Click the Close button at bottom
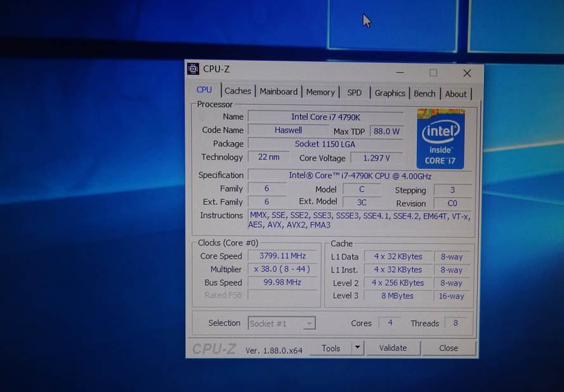The height and width of the screenshot is (392, 564). (449, 348)
